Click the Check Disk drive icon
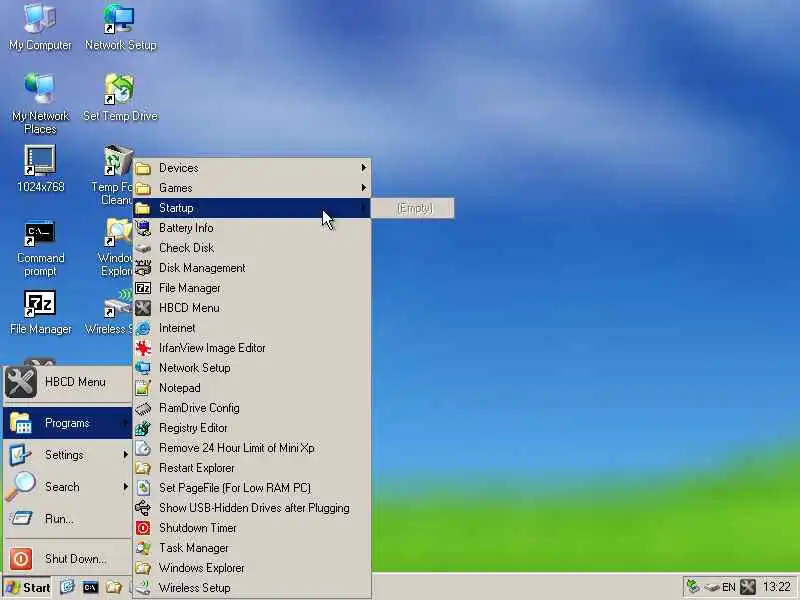 tap(143, 248)
